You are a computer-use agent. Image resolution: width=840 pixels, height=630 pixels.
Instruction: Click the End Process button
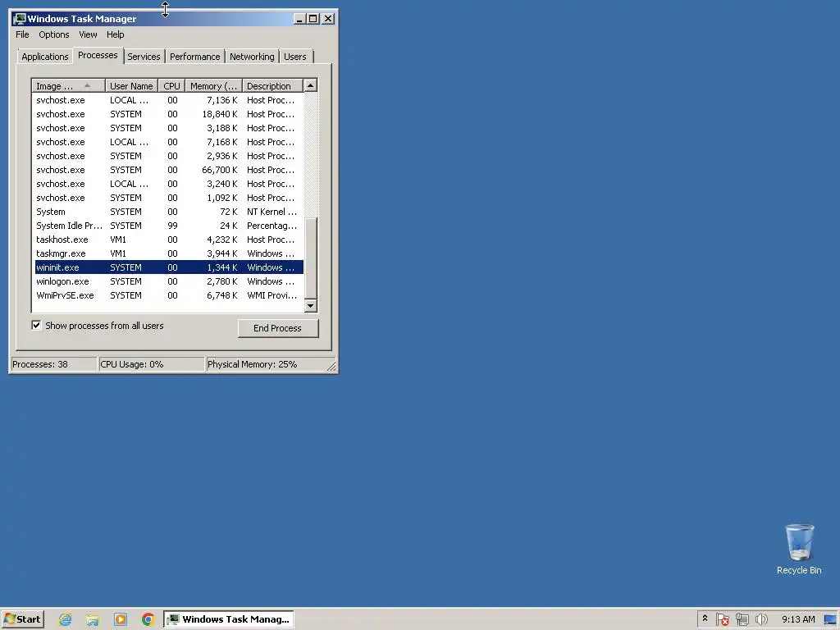pos(277,328)
